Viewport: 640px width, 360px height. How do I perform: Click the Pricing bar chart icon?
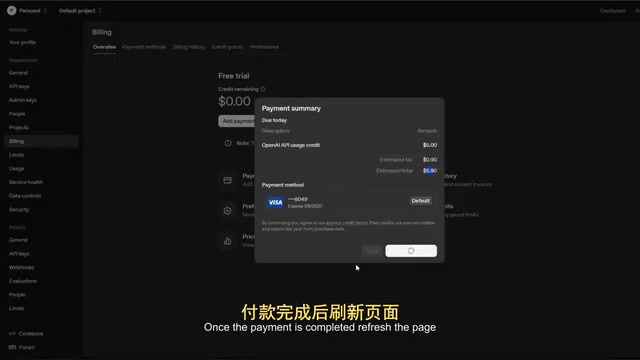click(227, 241)
